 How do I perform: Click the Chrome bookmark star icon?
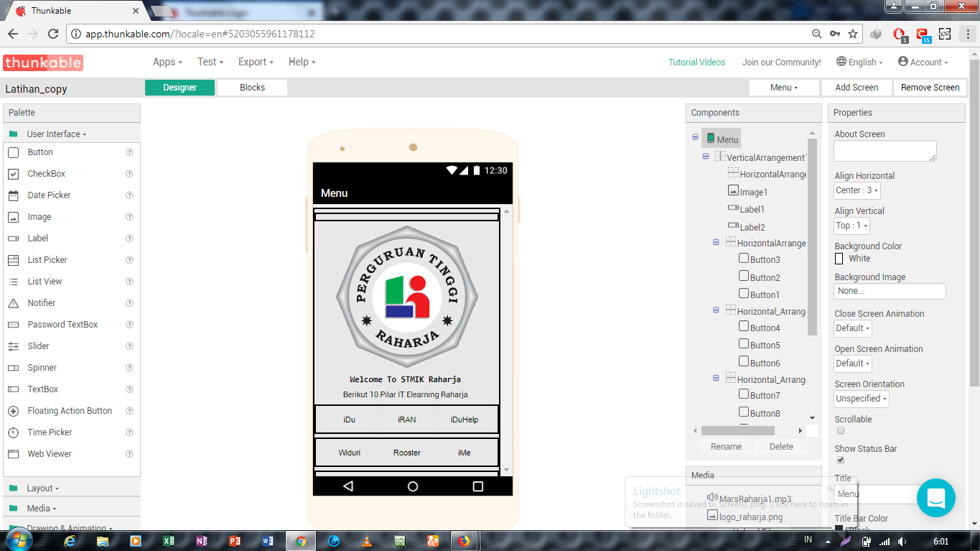[x=853, y=34]
